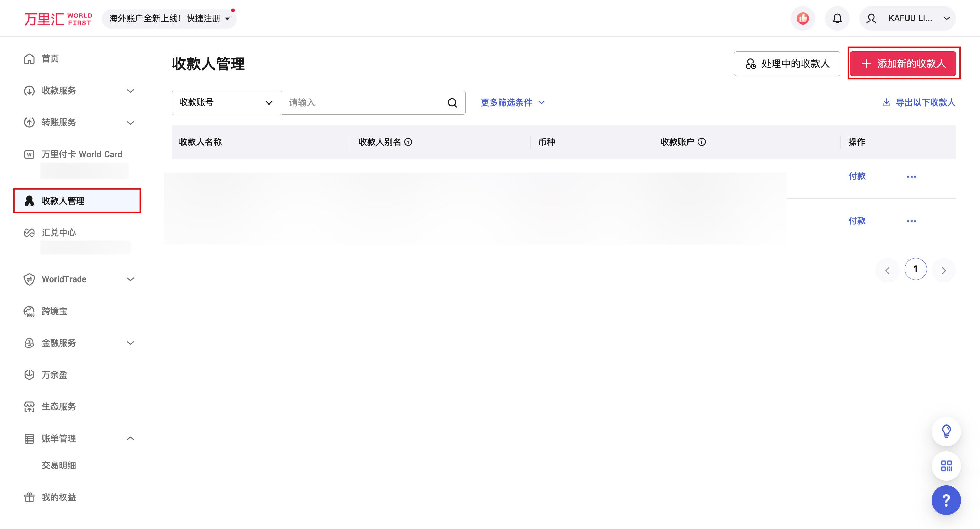The height and width of the screenshot is (529, 980).
Task: Click the info icon next to 收款账户
Action: click(x=702, y=142)
